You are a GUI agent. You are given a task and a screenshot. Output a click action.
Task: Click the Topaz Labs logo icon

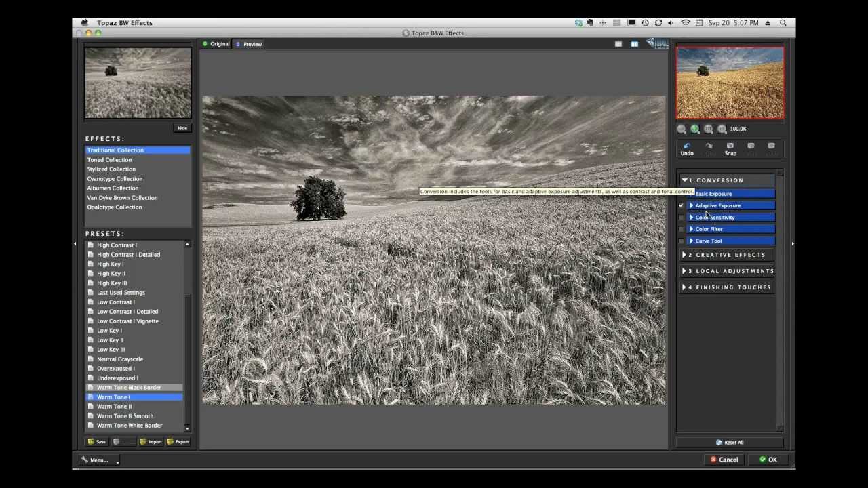657,44
